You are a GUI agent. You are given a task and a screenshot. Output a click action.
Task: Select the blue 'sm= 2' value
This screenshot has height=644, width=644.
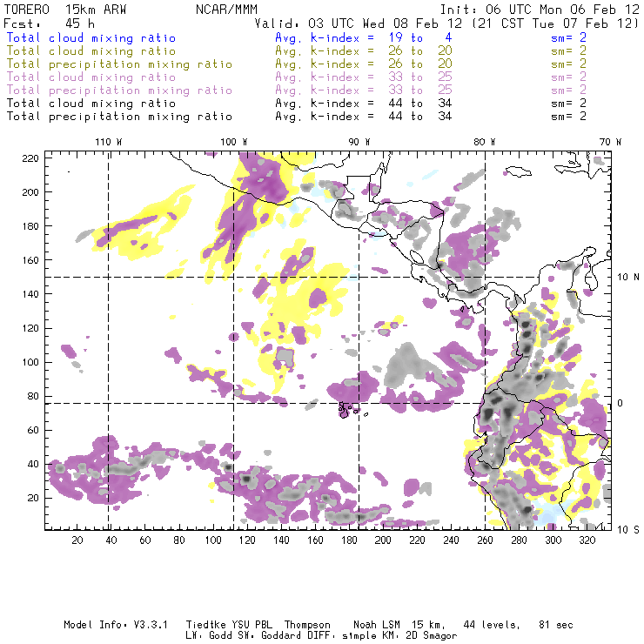(x=568, y=37)
